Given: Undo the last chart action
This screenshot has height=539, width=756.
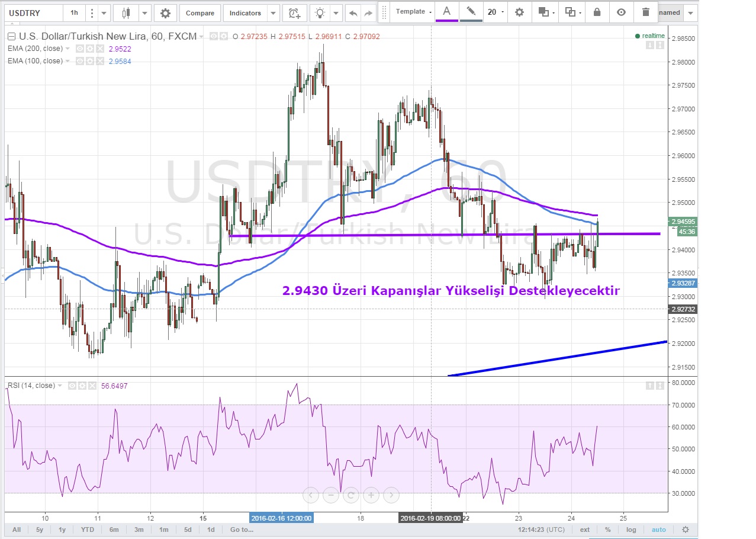Looking at the screenshot, I should [353, 13].
